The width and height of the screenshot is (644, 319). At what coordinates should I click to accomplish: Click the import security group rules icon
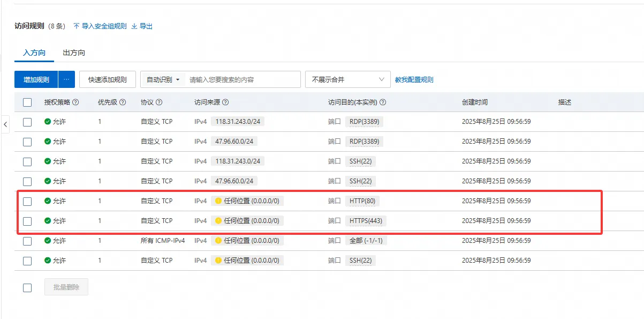(x=76, y=26)
